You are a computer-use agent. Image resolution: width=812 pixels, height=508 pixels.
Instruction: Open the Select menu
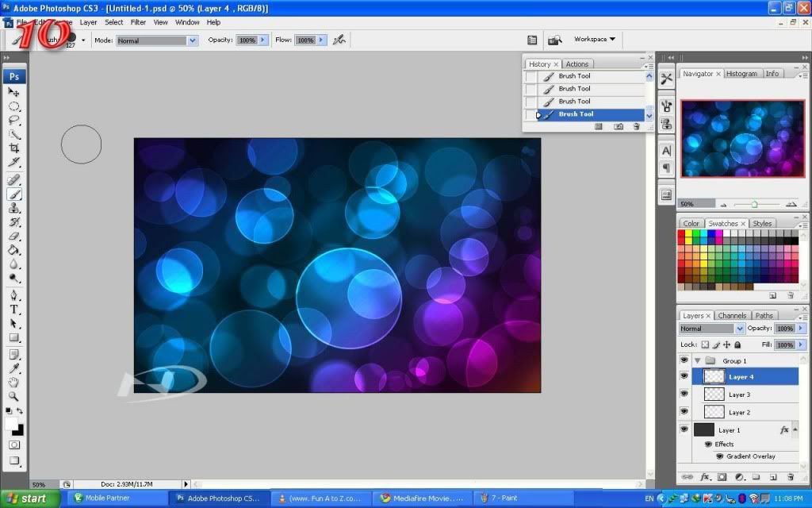pyautogui.click(x=114, y=22)
